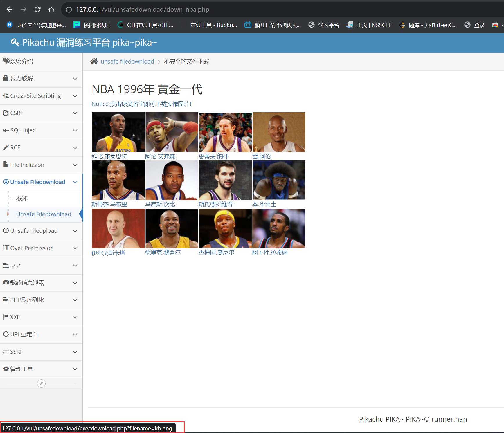The width and height of the screenshot is (504, 433).
Task: Click the 阿伦.艾弗森 player link
Action: pos(160,156)
